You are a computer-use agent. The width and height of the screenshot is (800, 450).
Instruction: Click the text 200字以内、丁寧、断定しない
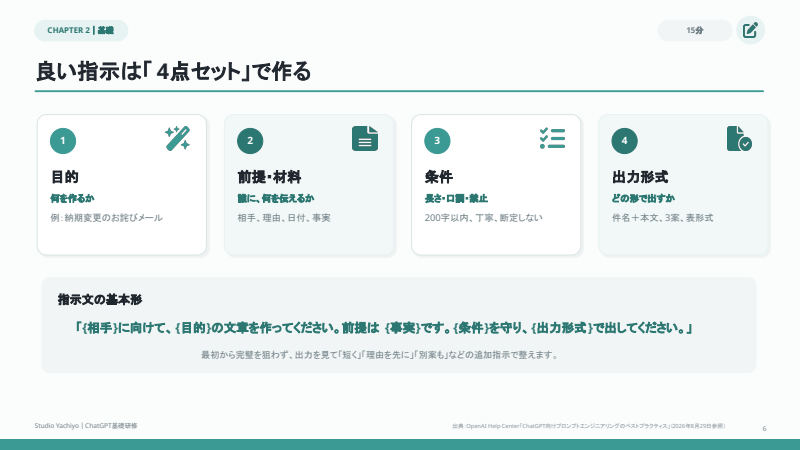point(484,218)
